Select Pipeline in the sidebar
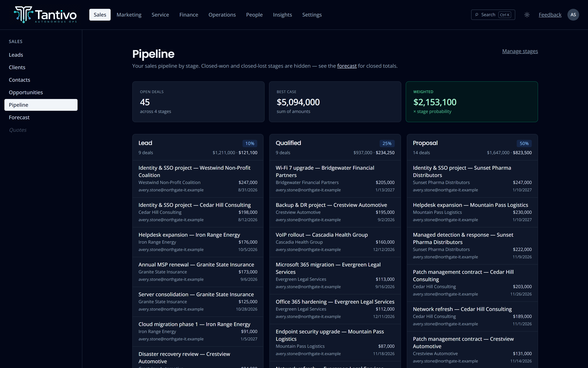 (x=41, y=105)
